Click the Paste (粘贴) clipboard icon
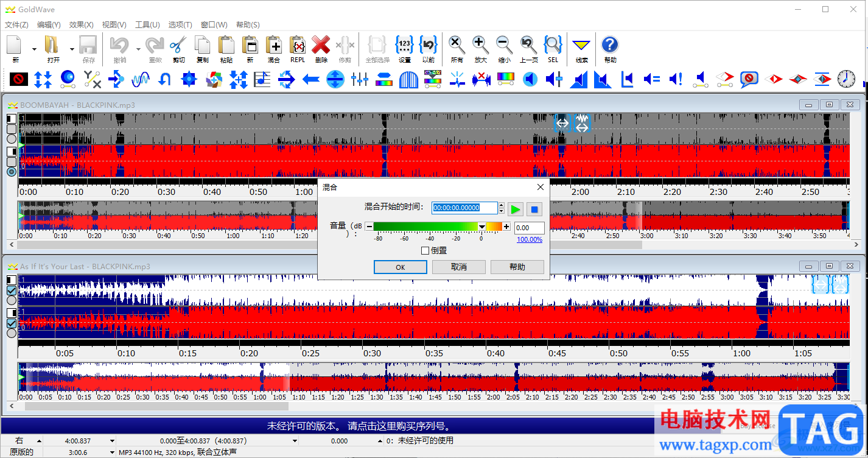 (x=226, y=45)
